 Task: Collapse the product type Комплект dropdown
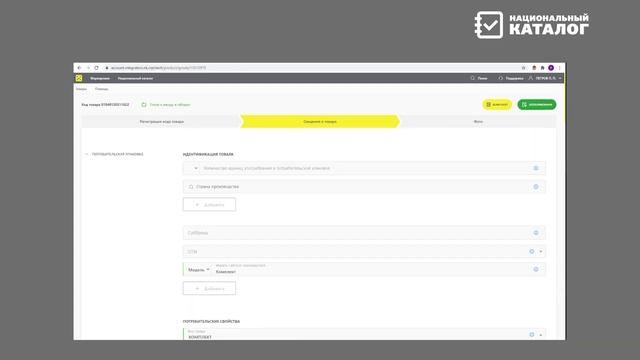pos(541,335)
